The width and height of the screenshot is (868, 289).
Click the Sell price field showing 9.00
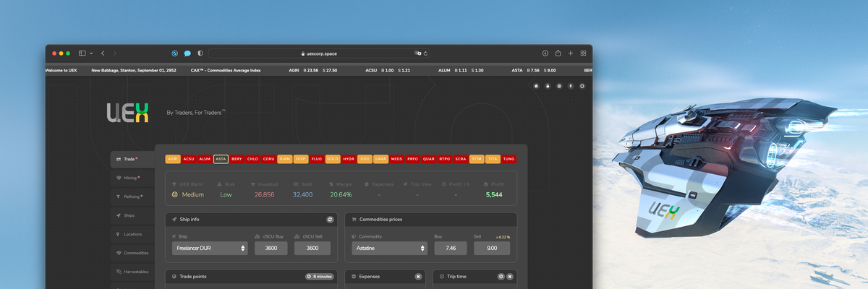click(x=492, y=248)
